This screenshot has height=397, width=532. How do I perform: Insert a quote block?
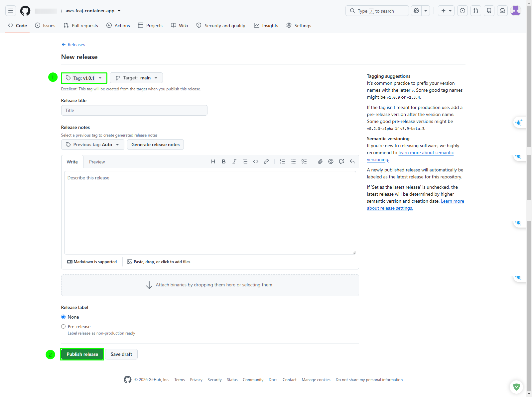tap(245, 161)
